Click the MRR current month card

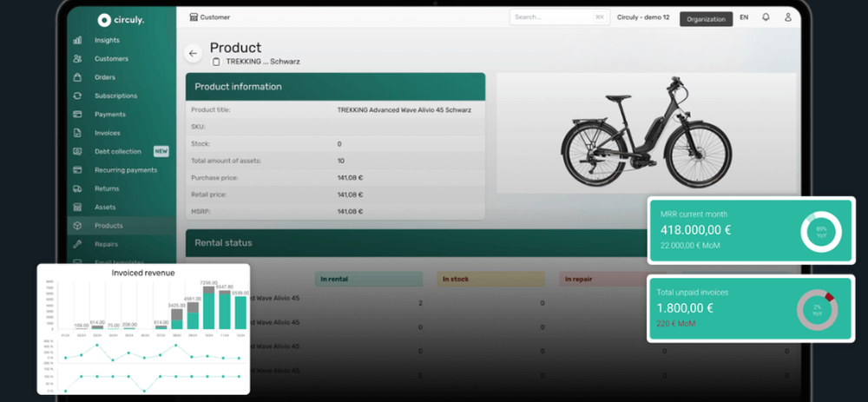tap(751, 230)
